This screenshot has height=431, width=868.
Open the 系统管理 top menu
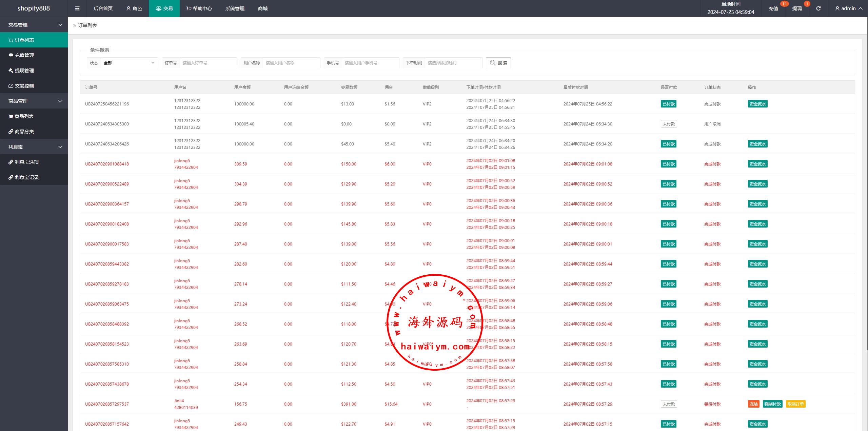235,8
